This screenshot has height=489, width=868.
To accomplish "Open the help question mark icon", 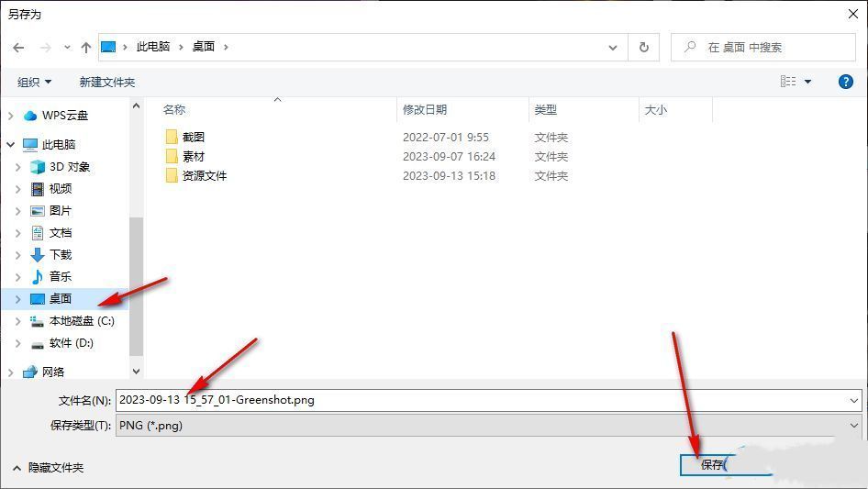I will (845, 82).
